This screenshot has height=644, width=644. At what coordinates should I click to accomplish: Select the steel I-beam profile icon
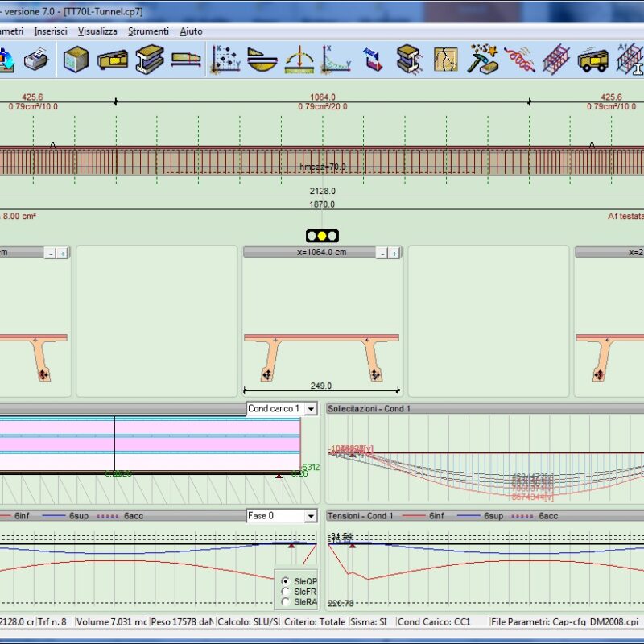150,60
